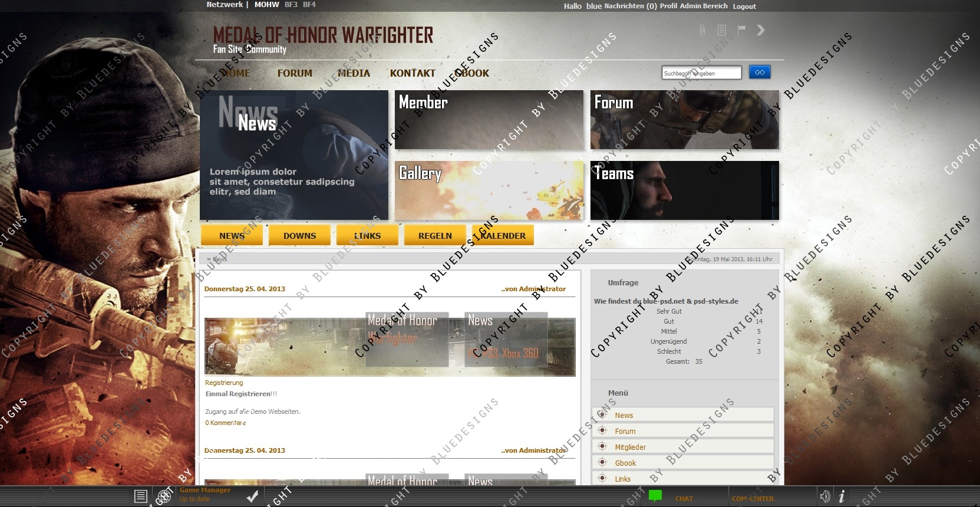Open the green chat bubble icon
This screenshot has height=507, width=980.
655,496
